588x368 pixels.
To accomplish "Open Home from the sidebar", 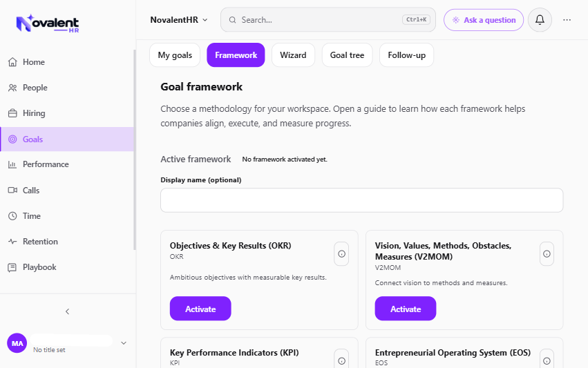I will (x=67, y=62).
